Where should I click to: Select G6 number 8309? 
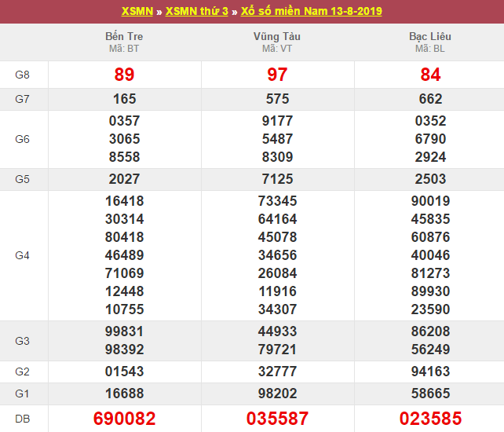tap(277, 157)
